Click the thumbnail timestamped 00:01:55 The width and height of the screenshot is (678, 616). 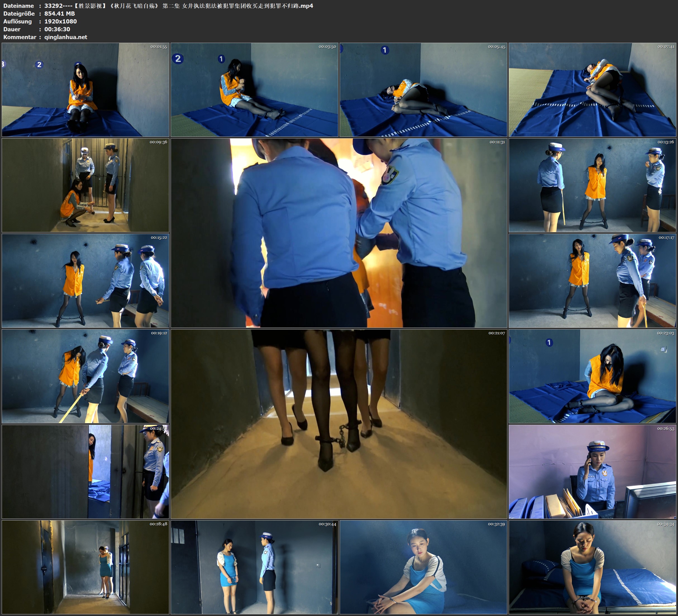click(85, 89)
